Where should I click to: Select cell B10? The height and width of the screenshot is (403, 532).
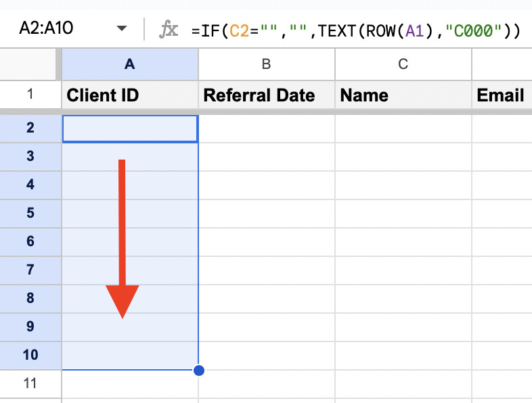coord(267,356)
